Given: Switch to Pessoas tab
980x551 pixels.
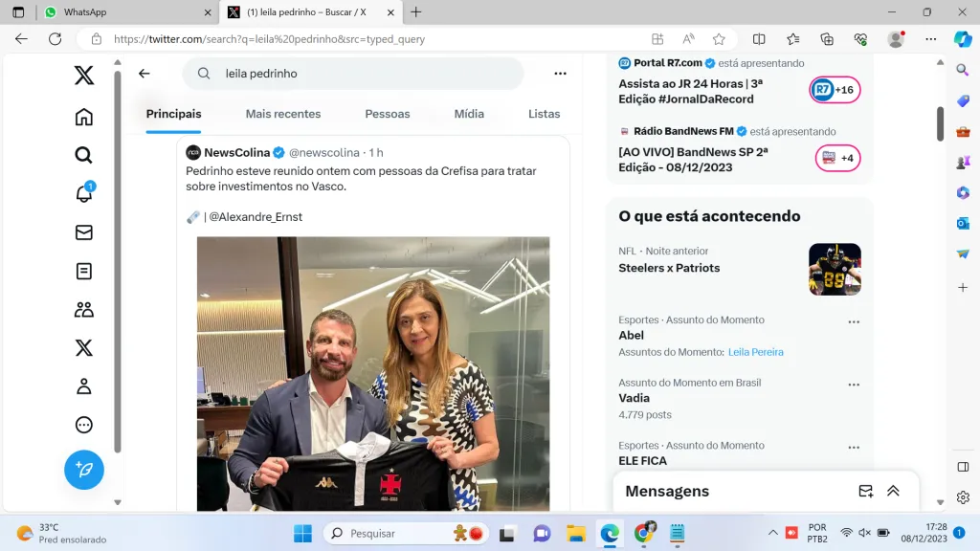Looking at the screenshot, I should pyautogui.click(x=387, y=114).
